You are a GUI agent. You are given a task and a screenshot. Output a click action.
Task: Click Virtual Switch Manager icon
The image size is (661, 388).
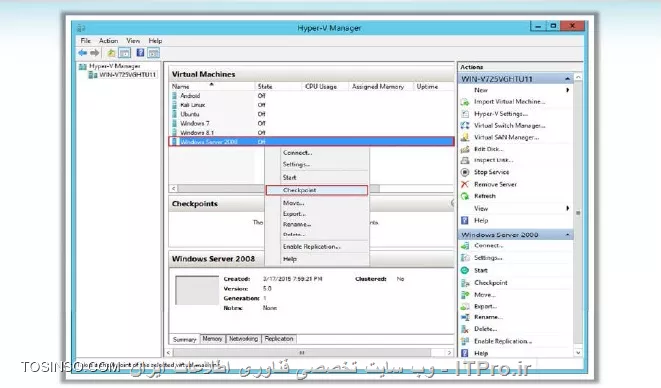(x=465, y=126)
